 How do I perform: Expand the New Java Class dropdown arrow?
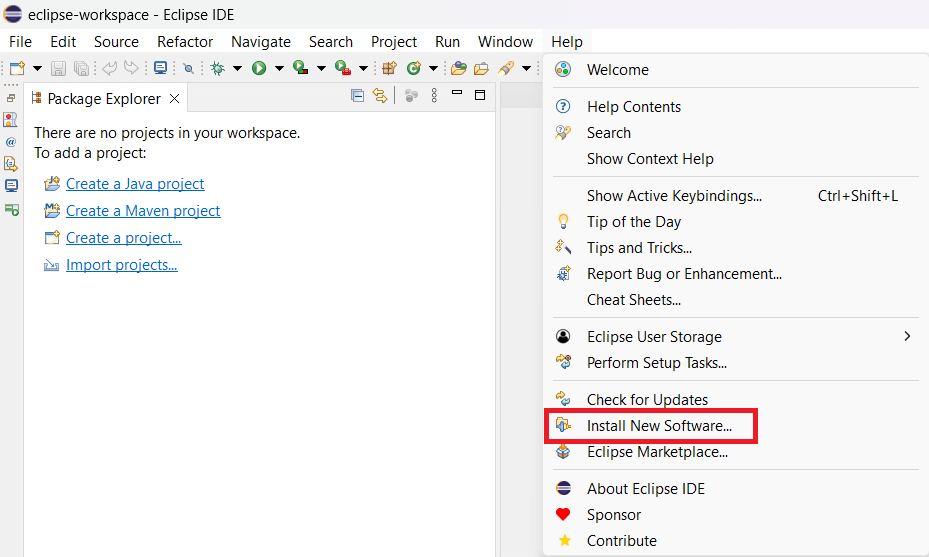tap(433, 69)
